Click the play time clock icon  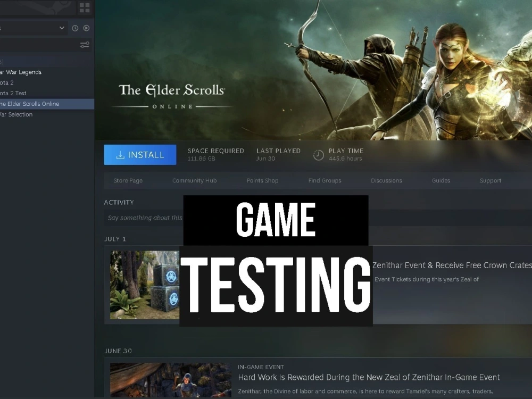click(x=318, y=155)
